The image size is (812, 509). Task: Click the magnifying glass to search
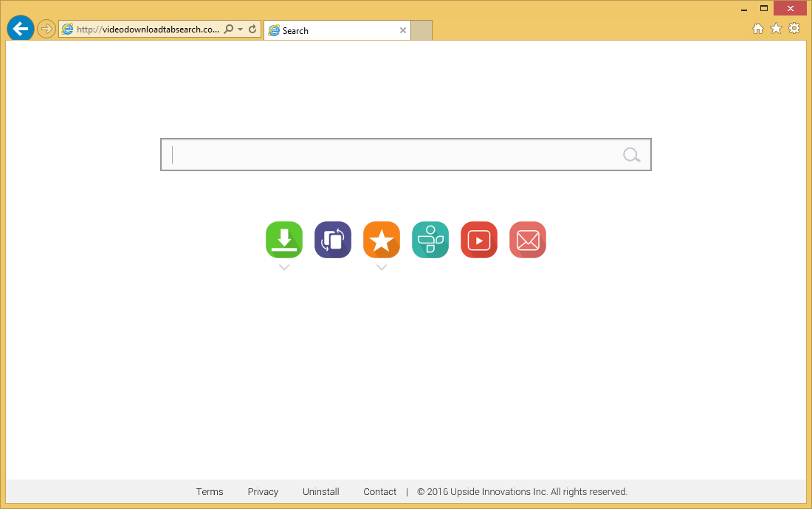click(x=631, y=154)
